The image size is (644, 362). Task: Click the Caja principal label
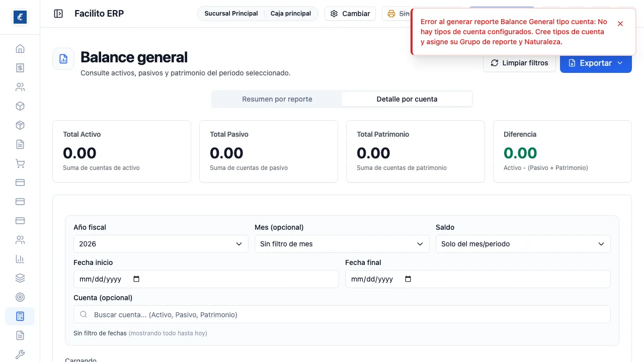coord(291,14)
